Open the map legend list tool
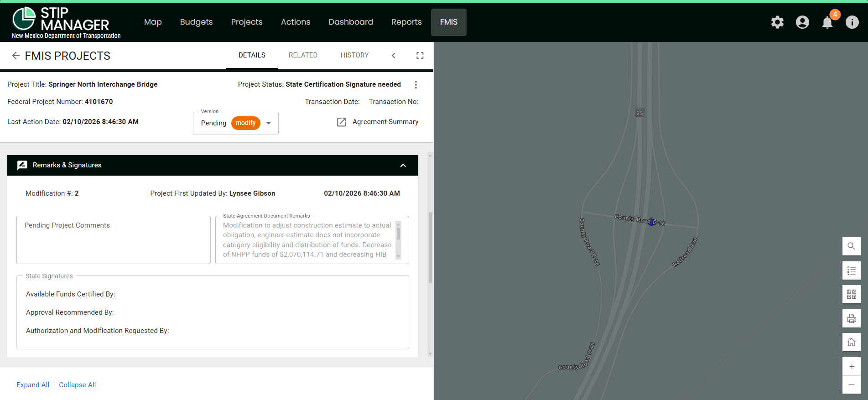This screenshot has width=868, height=400. pos(851,270)
